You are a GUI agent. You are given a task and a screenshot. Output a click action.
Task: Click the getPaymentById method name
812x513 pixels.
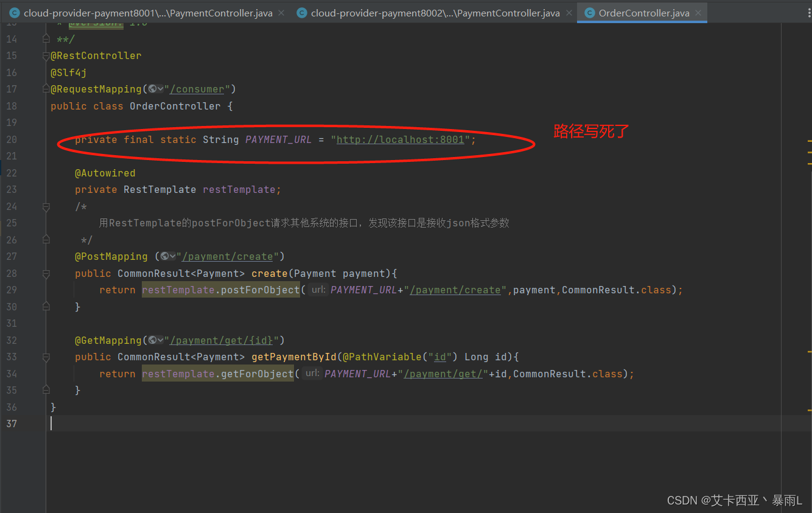[294, 357]
